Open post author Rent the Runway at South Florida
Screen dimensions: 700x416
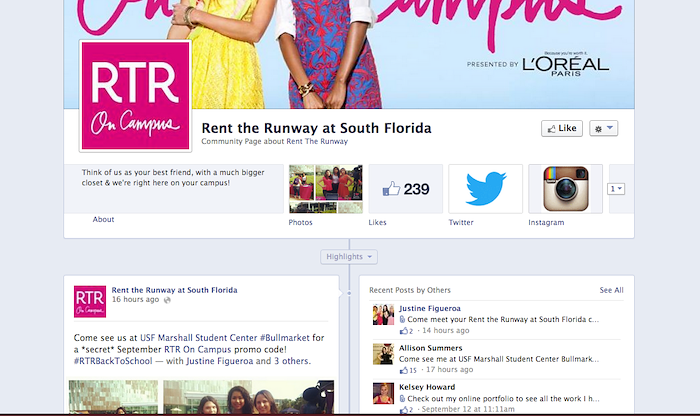[x=175, y=290]
